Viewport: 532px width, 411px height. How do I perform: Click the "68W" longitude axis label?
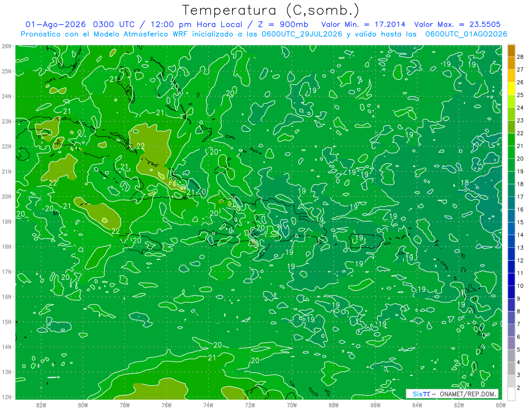pyautogui.click(x=334, y=405)
